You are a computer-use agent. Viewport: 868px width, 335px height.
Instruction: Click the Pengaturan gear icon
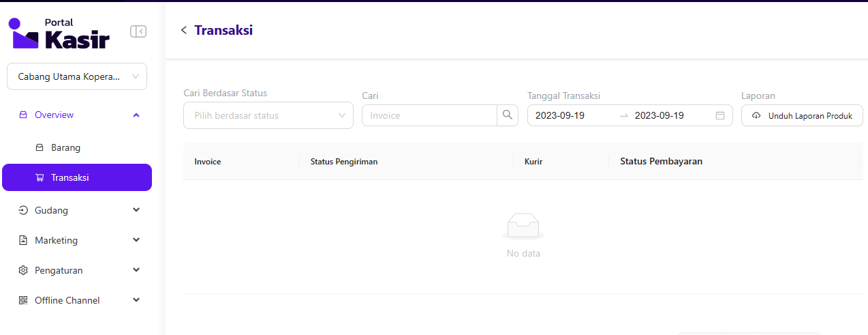pos(23,270)
